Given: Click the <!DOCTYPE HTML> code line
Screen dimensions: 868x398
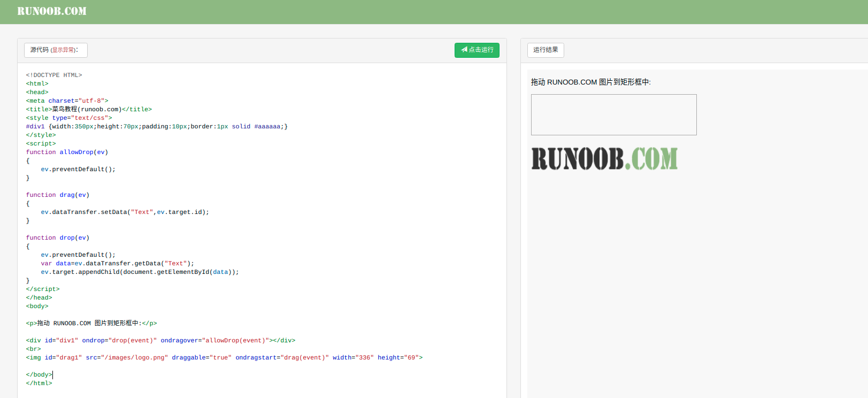Looking at the screenshot, I should 54,75.
